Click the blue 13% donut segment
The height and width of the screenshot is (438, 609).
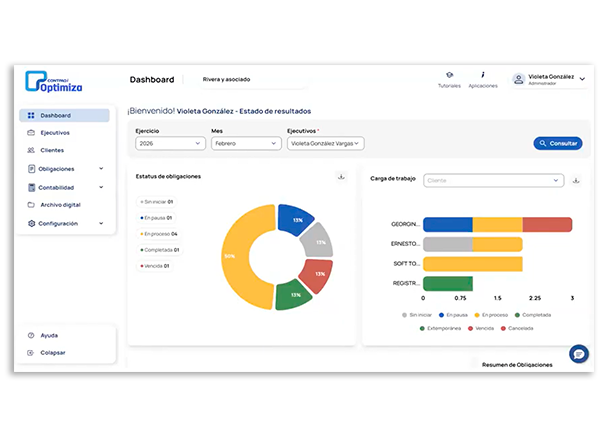pos(294,219)
